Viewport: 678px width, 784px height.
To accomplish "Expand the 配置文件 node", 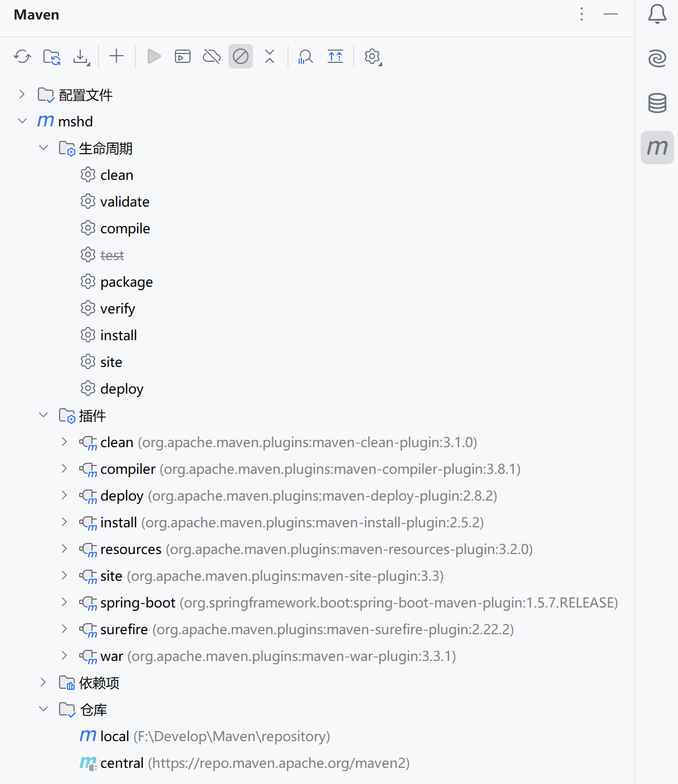I will point(22,95).
